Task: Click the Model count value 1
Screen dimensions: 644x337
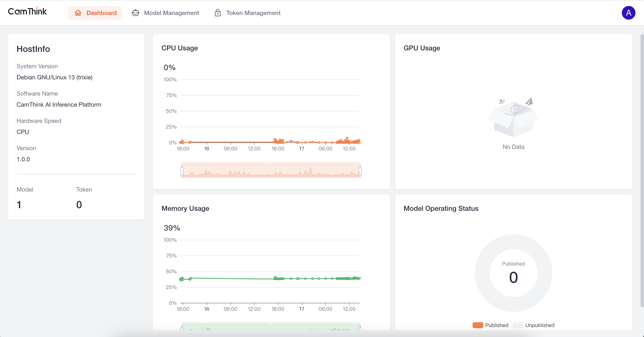Action: coord(19,205)
